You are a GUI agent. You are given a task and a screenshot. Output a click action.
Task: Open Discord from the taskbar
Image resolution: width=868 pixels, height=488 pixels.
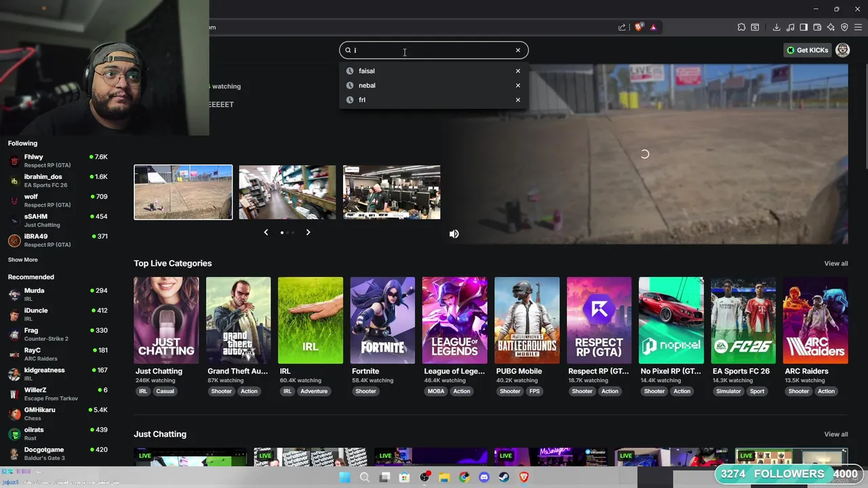coord(484,477)
